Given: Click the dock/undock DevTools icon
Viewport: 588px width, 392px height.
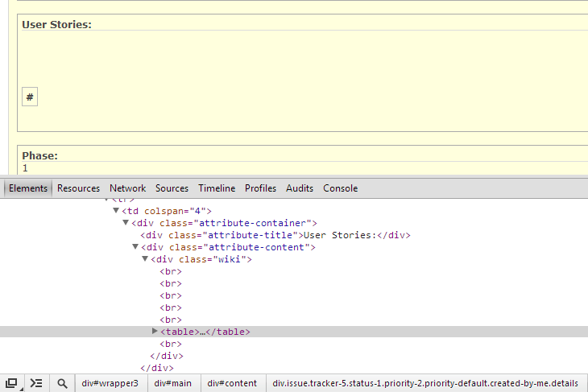Looking at the screenshot, I should (11, 383).
